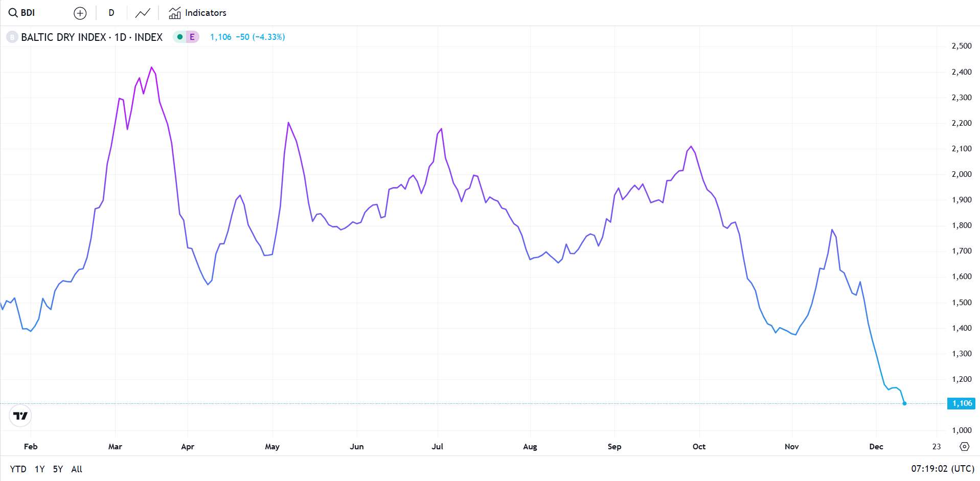Open chart settings gear icon
This screenshot has width=980, height=481.
[964, 447]
